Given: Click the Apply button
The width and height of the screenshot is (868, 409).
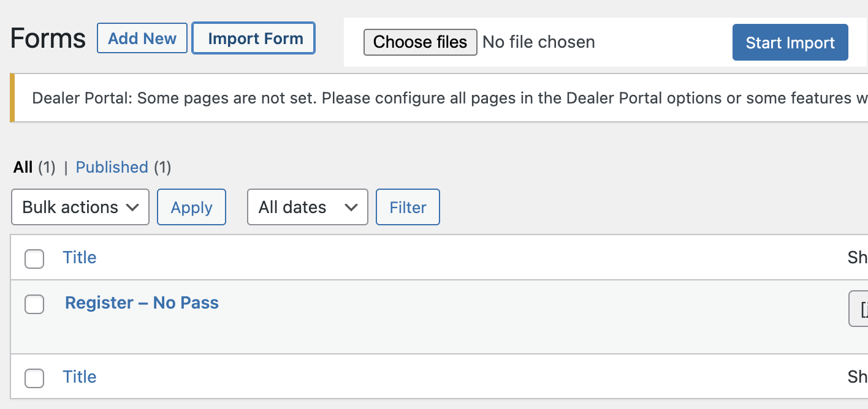Looking at the screenshot, I should click(x=191, y=207).
